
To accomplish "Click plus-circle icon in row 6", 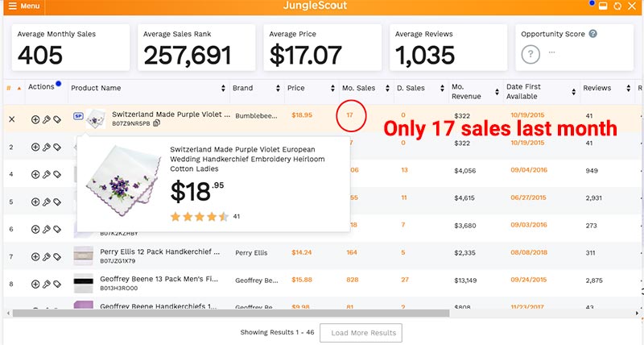I will coord(35,229).
